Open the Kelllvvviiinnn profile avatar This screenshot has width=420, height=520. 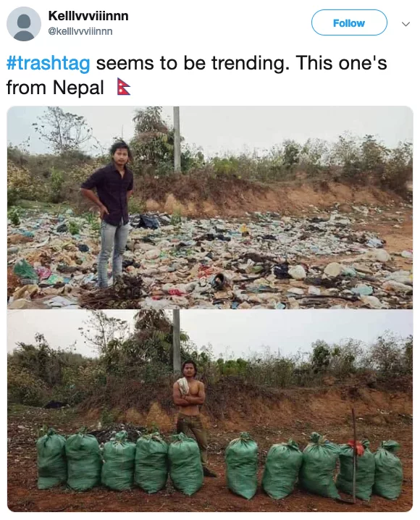tap(24, 24)
